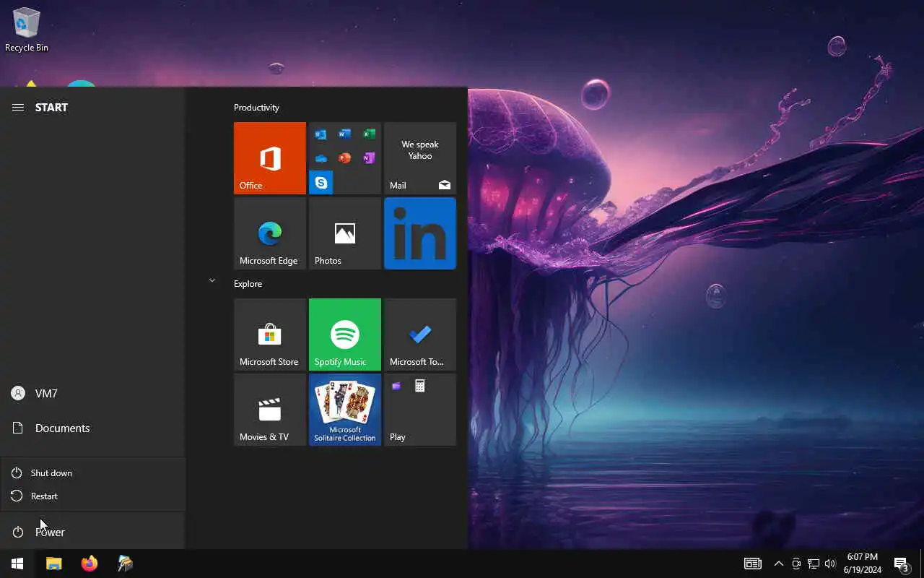This screenshot has height=578, width=924.
Task: Launch Microsoft Edge tile
Action: (x=270, y=233)
